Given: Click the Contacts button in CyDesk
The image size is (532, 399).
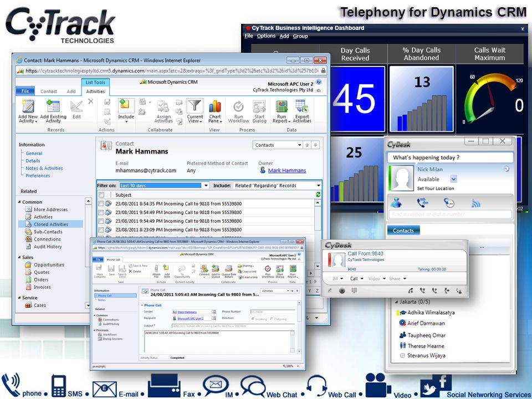Looking at the screenshot, I should click(x=403, y=231).
